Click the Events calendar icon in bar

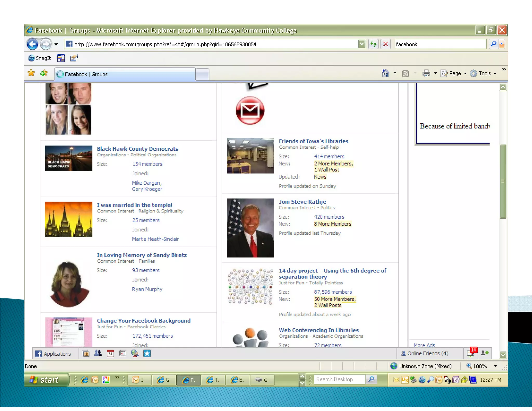click(x=110, y=353)
